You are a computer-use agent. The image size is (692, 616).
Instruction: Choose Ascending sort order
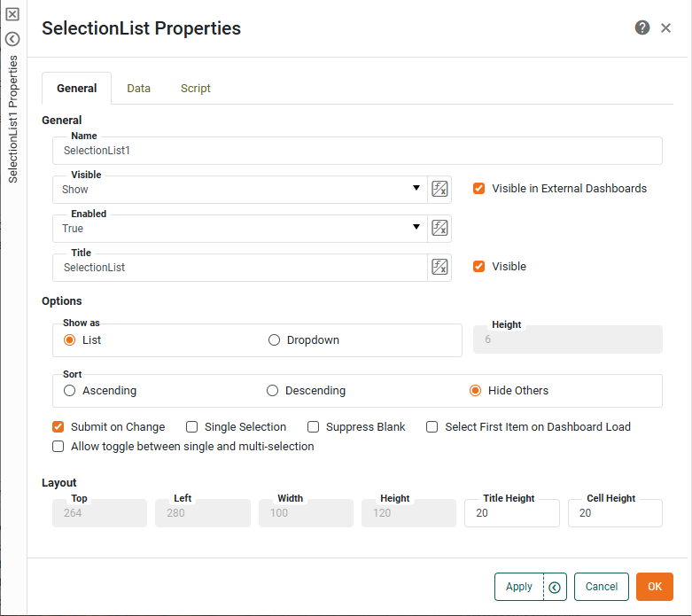click(69, 391)
